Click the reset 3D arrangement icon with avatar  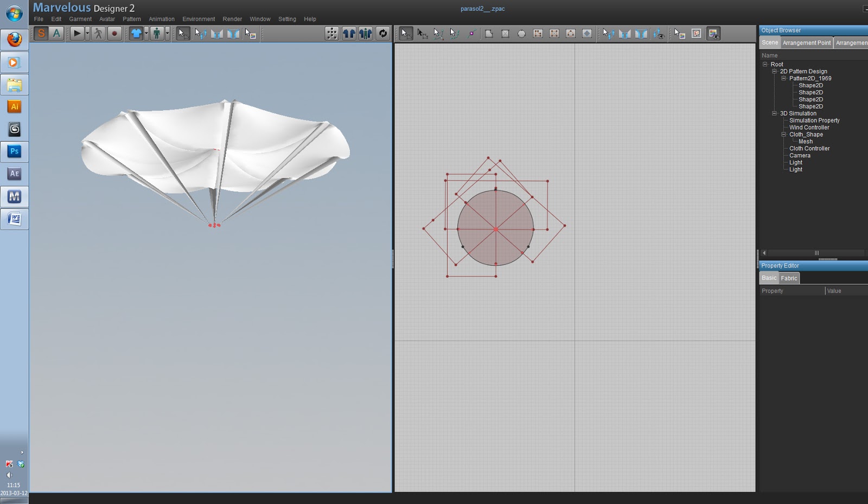pyautogui.click(x=366, y=34)
